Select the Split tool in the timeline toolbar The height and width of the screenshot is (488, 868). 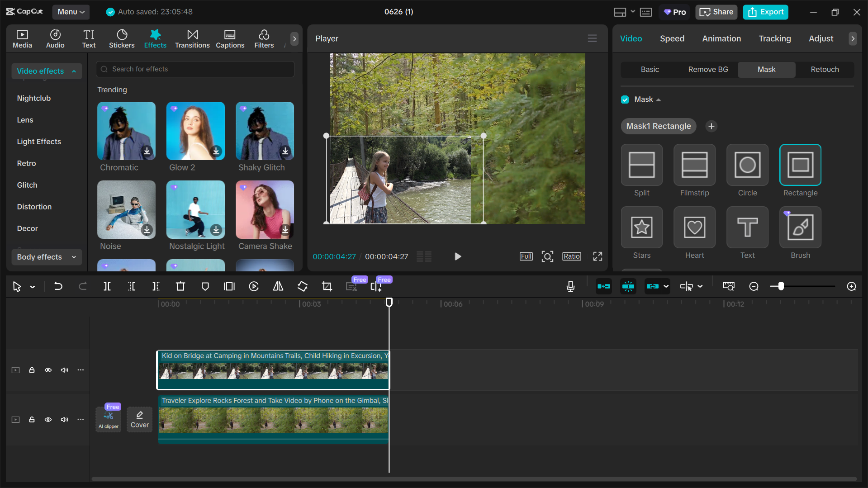point(107,286)
